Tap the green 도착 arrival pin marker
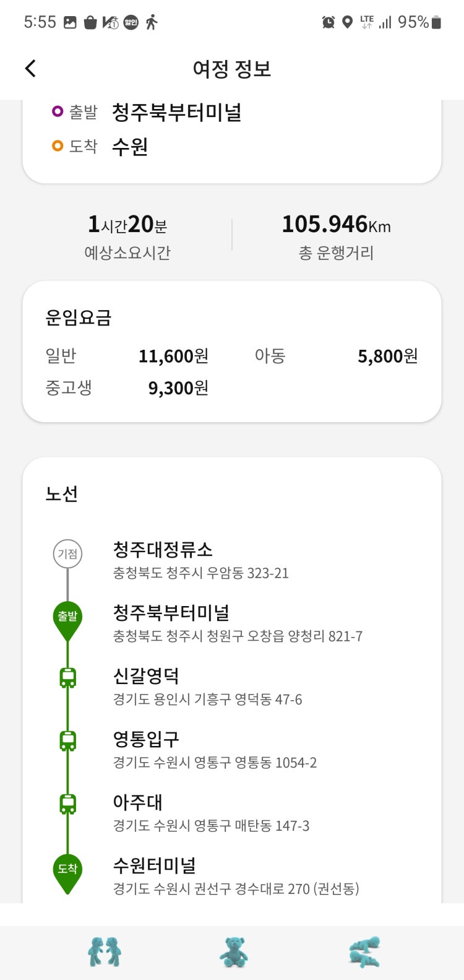 pos(67,874)
